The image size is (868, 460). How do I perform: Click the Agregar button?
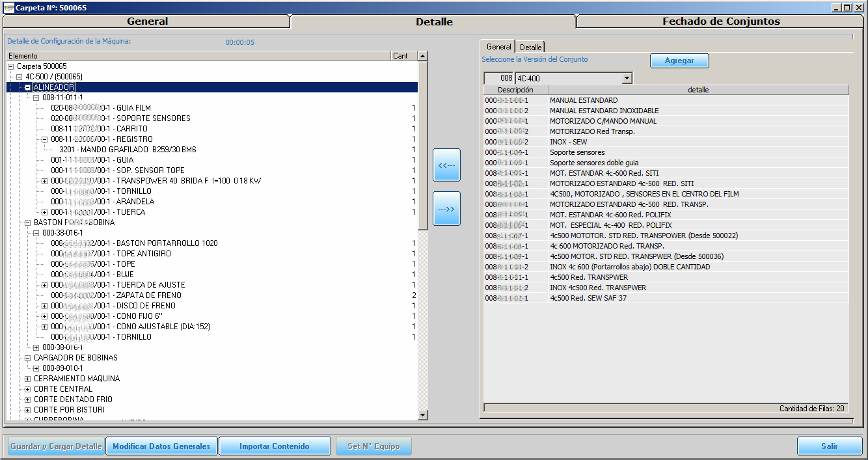679,61
